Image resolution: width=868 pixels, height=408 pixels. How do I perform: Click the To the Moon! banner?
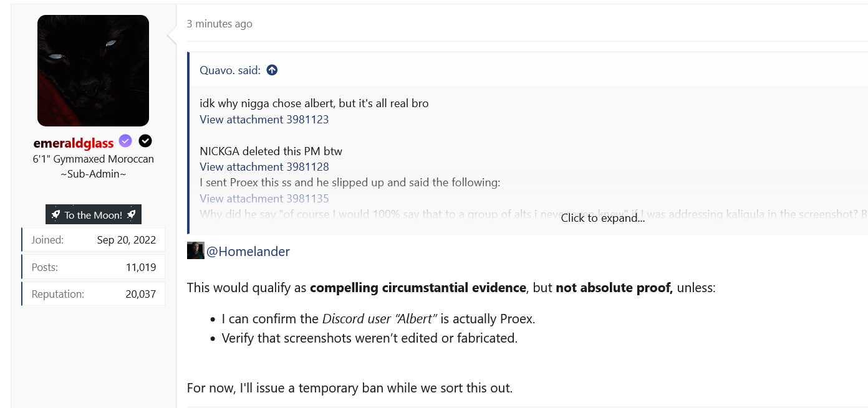(94, 215)
